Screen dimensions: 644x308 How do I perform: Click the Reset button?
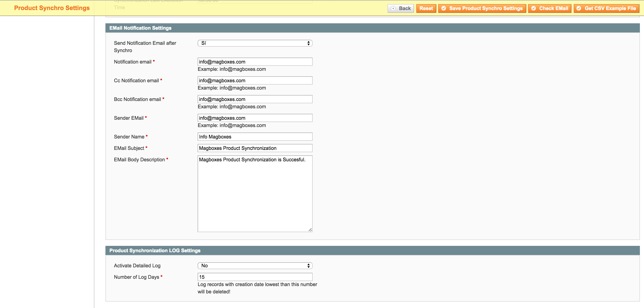[426, 8]
